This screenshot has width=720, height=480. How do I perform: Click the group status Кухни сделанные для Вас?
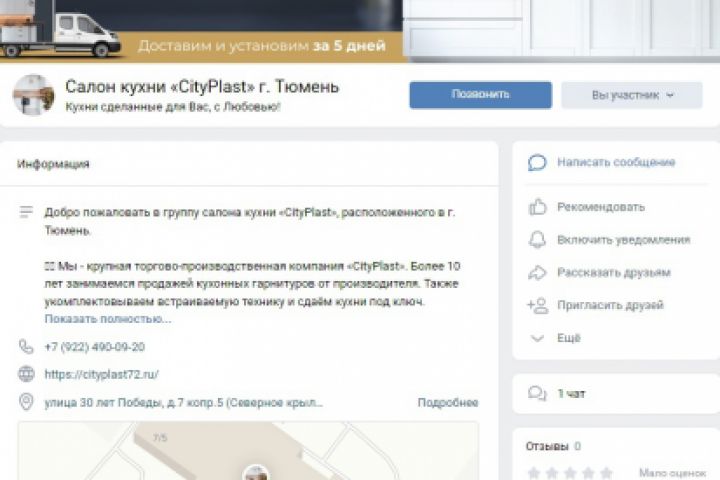[173, 107]
